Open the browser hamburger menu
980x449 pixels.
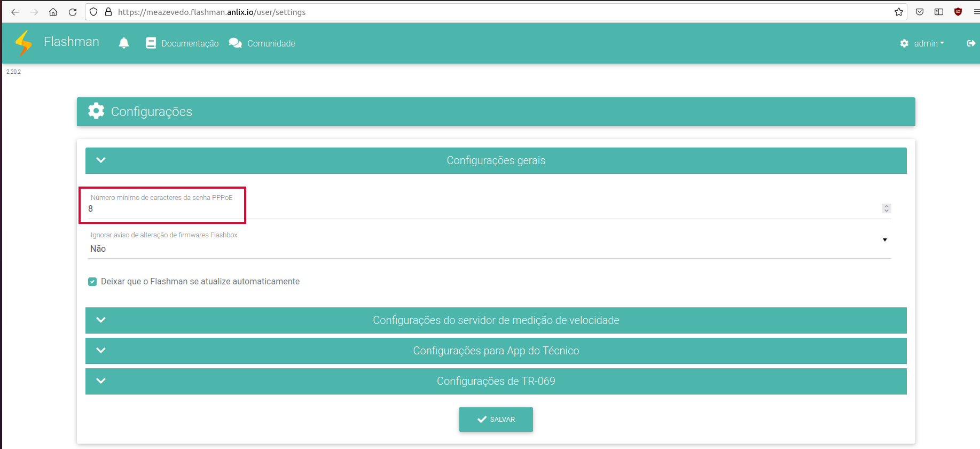tap(976, 12)
